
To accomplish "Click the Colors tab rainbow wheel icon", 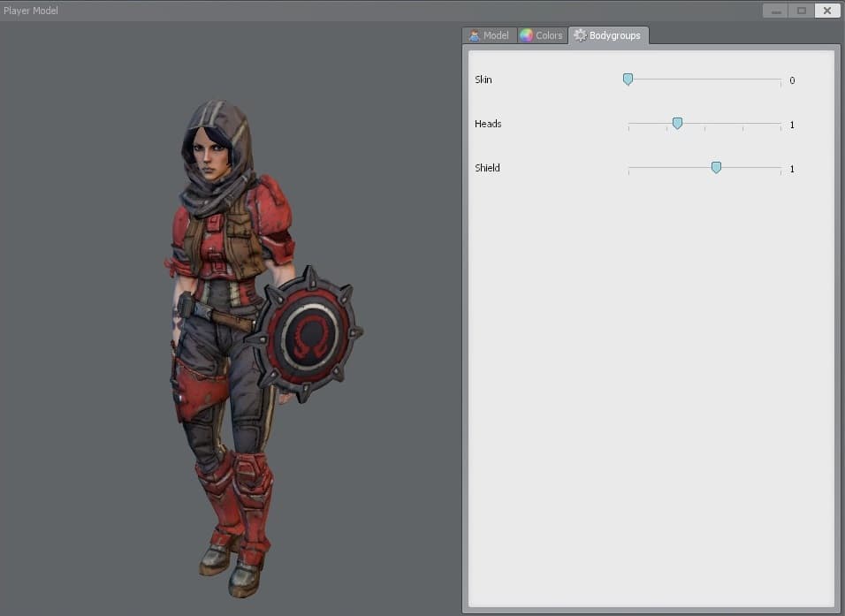I will click(526, 35).
